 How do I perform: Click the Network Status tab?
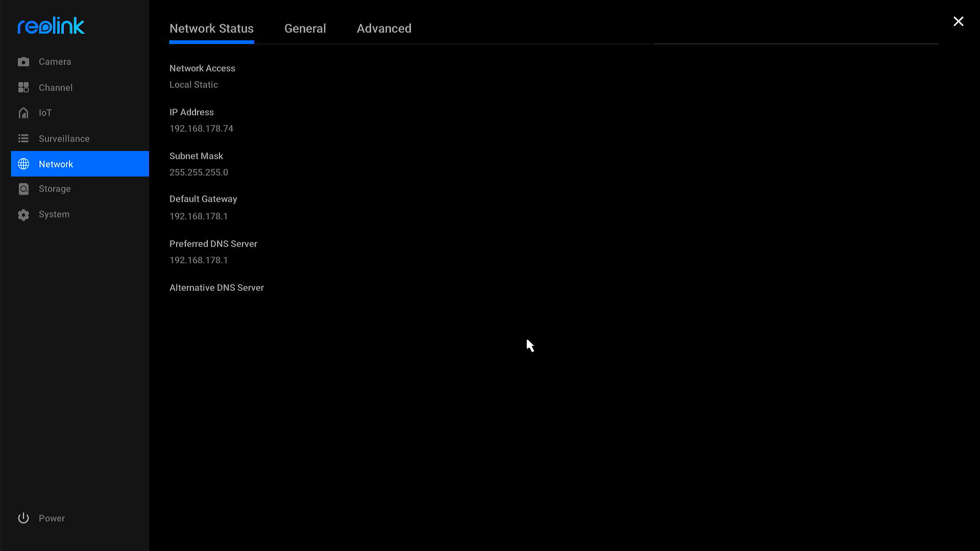(x=211, y=28)
